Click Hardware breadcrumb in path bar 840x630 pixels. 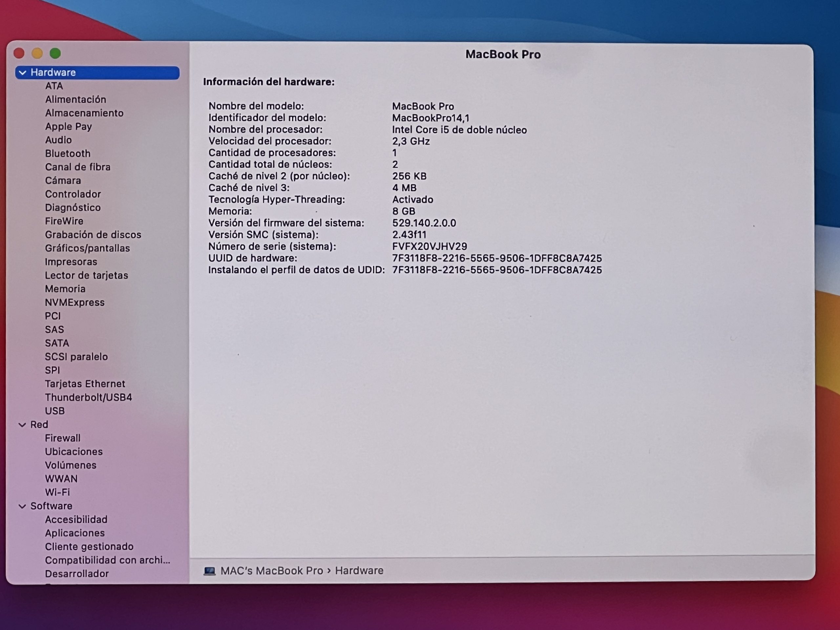tap(359, 570)
